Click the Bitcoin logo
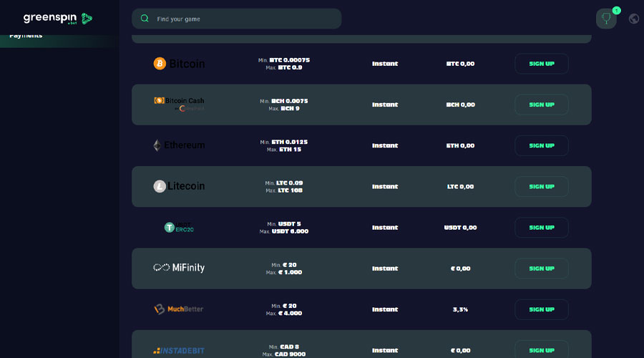The image size is (644, 358). [x=179, y=64]
